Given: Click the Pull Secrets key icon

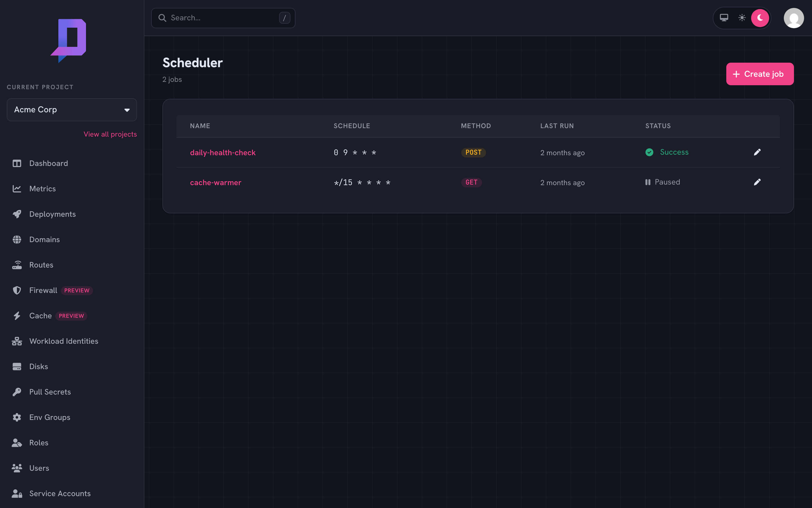Looking at the screenshot, I should (x=17, y=392).
